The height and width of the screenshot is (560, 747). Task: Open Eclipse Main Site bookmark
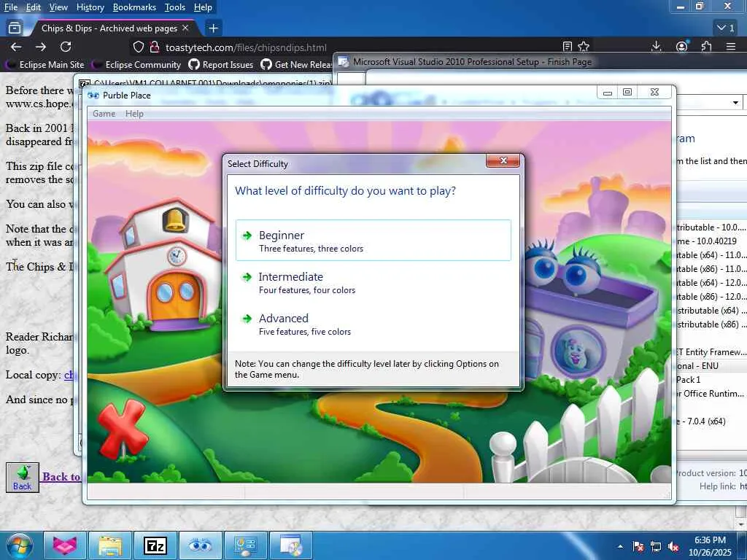tap(45, 64)
